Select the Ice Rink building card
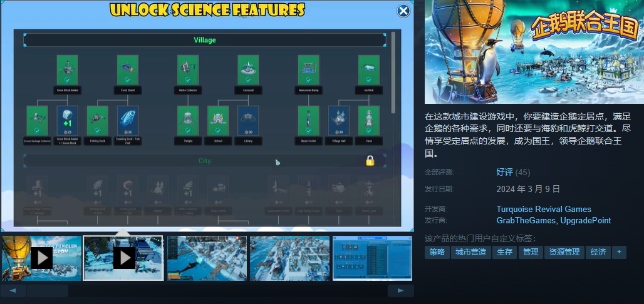This screenshot has width=644, height=304. coord(369,70)
